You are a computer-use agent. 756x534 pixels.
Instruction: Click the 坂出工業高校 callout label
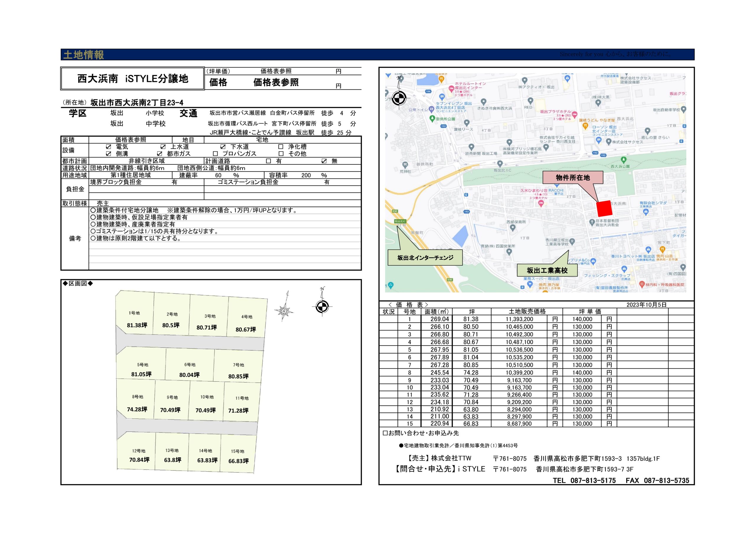547,271
